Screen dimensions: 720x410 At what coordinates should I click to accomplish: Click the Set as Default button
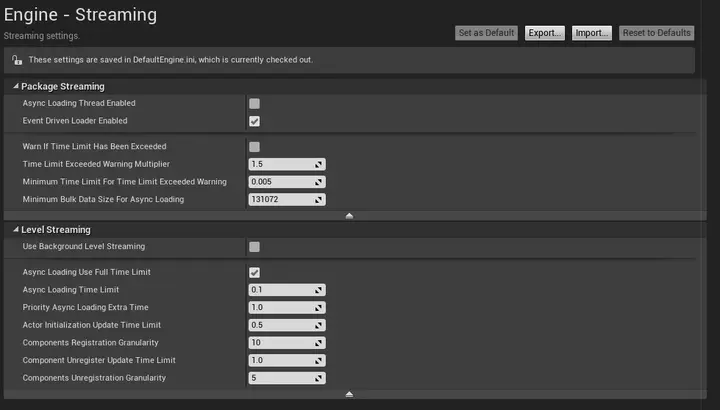[486, 33]
